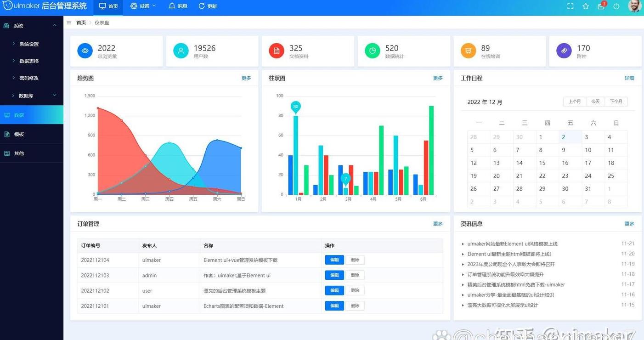Viewport: 644px width, 340px height.
Task: Click 更多 link on 趋势图 panel
Action: [246, 78]
